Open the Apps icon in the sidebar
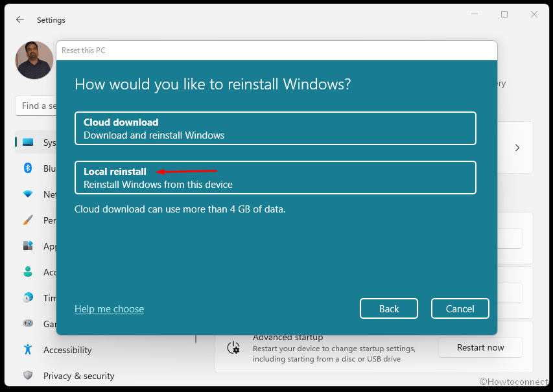The height and width of the screenshot is (392, 553). pyautogui.click(x=28, y=246)
